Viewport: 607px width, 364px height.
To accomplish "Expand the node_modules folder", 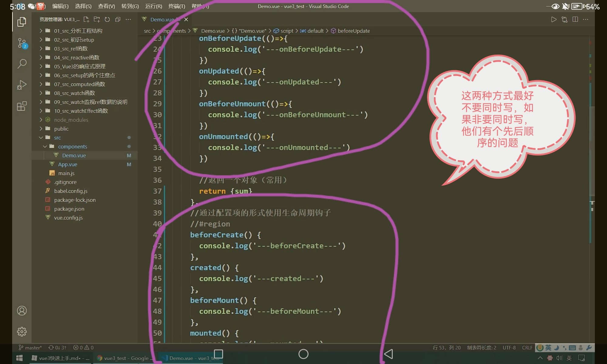I will (x=71, y=120).
